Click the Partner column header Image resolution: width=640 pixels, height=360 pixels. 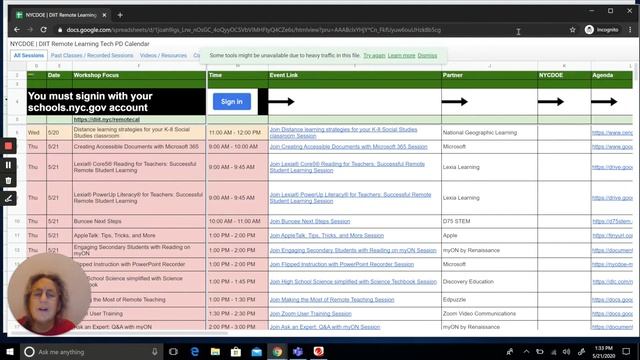click(489, 75)
